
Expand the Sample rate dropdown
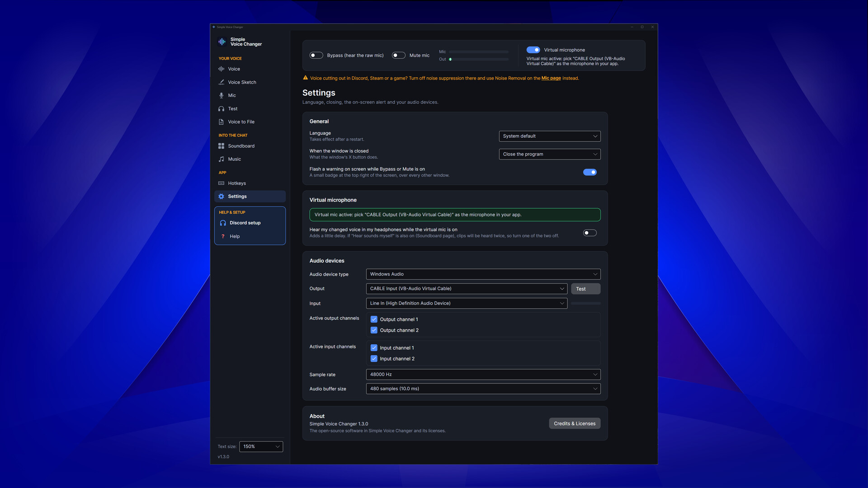(x=483, y=375)
